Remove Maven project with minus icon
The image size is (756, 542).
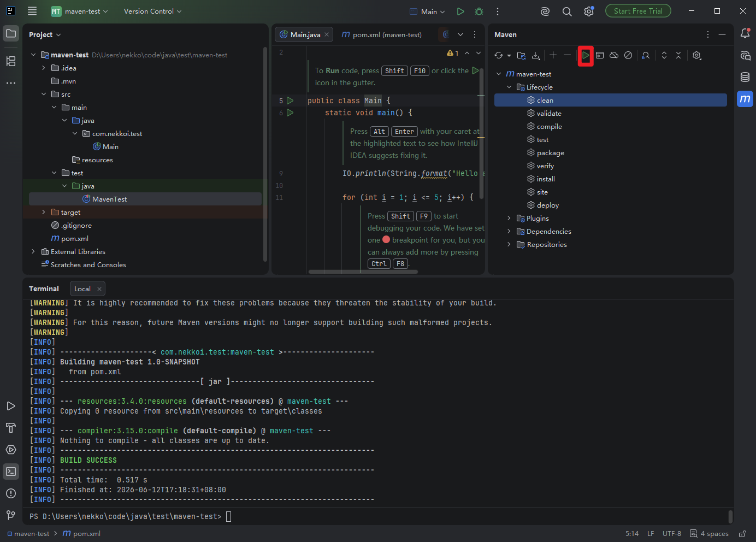tap(567, 55)
